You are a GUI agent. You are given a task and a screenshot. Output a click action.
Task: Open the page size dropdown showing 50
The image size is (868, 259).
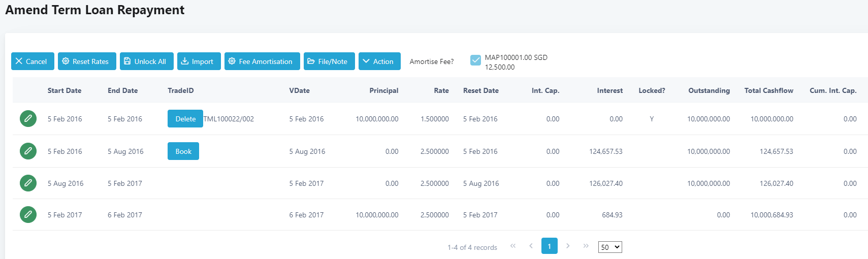coord(610,247)
